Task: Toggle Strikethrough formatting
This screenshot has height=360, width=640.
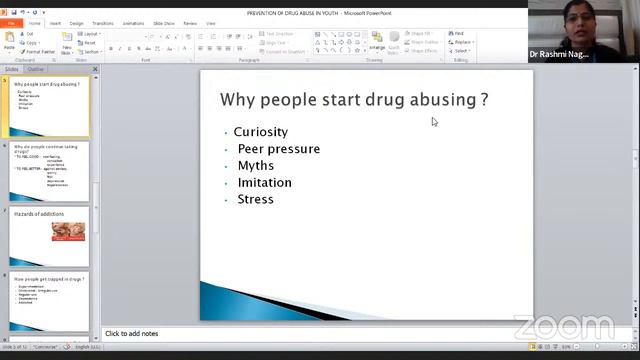Action: pyautogui.click(x=148, y=49)
